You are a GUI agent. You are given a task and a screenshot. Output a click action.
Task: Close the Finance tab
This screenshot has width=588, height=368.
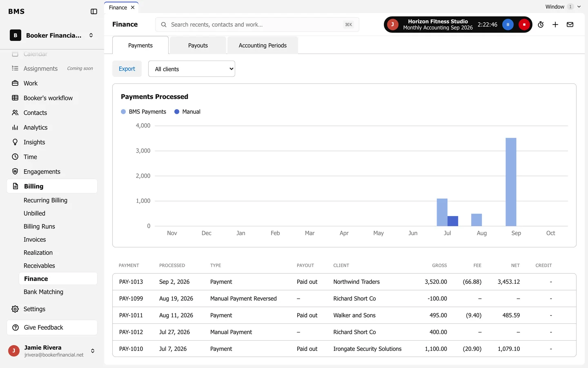pyautogui.click(x=133, y=7)
